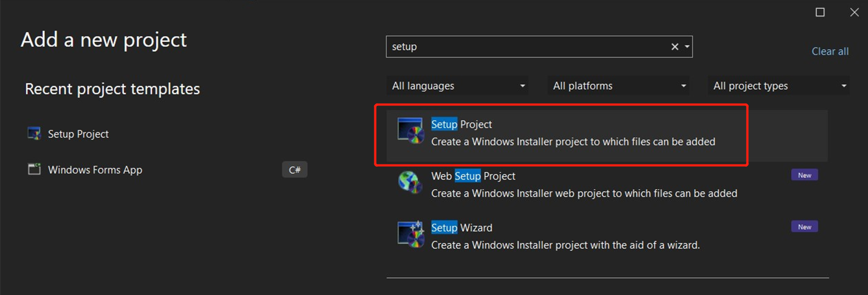Click the New badge on Web Setup Project
The width and height of the screenshot is (868, 295).
point(804,175)
